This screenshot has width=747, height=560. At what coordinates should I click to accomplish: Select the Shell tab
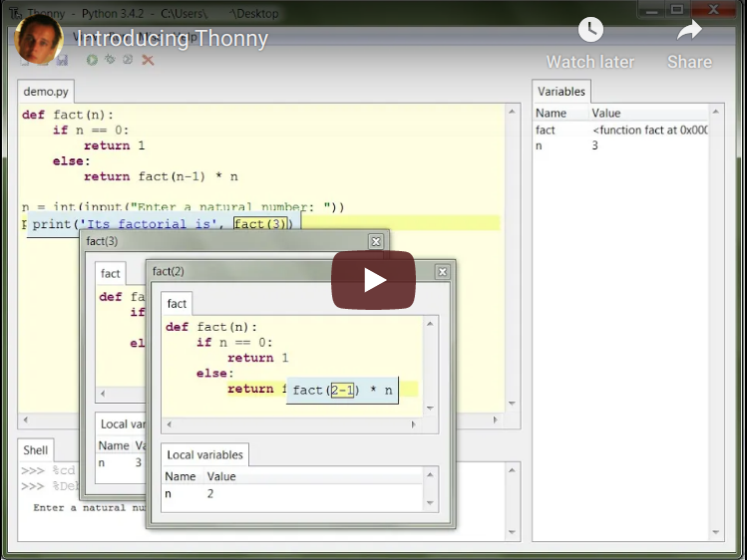pyautogui.click(x=36, y=450)
